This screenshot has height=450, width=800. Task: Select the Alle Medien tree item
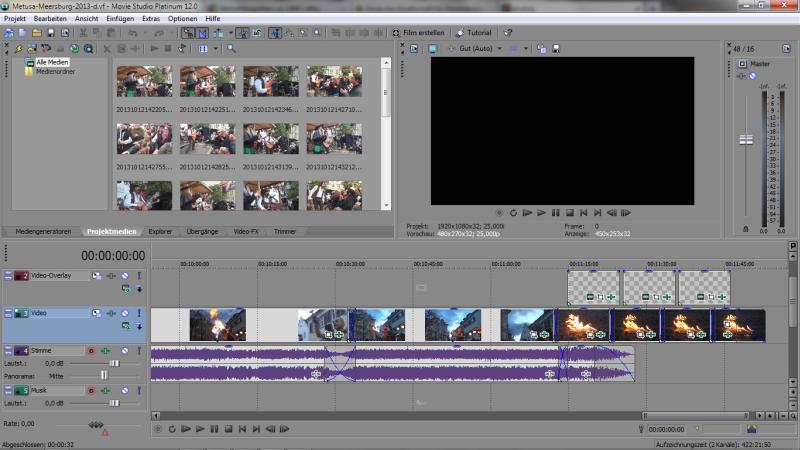[x=52, y=62]
